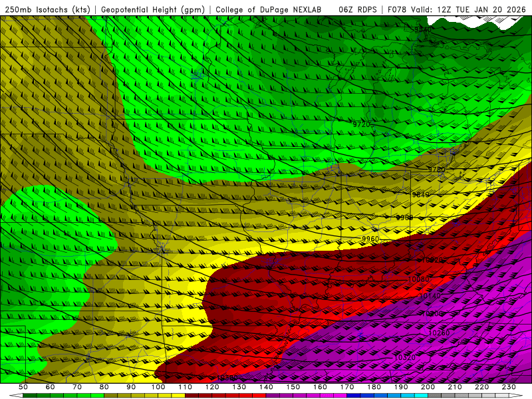Click the 200 knot tick on the color scale
This screenshot has height=399, width=532.
(x=428, y=387)
